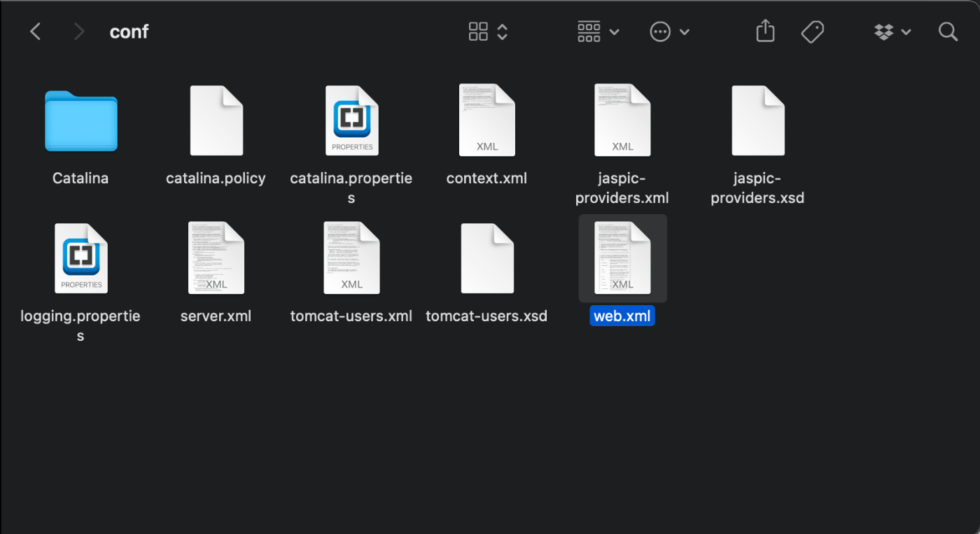Screen dimensions: 980x534
Task: Click the 'catalina.properties' file name
Action: [x=351, y=188]
